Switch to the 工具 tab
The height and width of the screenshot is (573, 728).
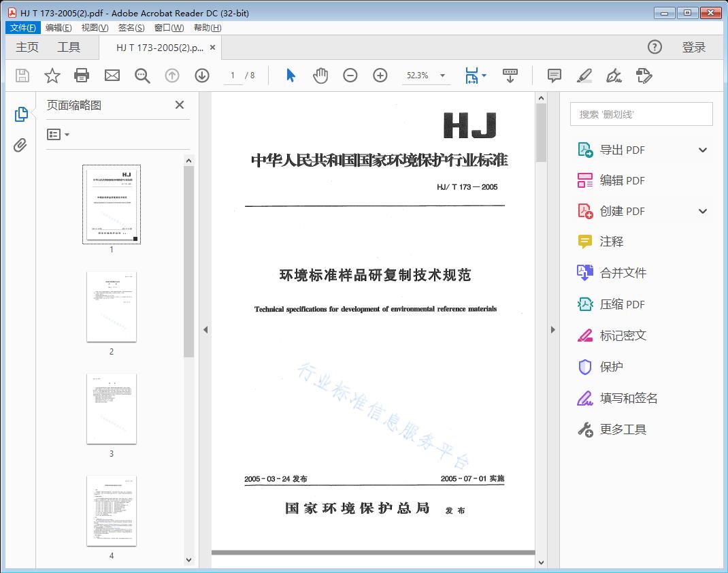(69, 47)
